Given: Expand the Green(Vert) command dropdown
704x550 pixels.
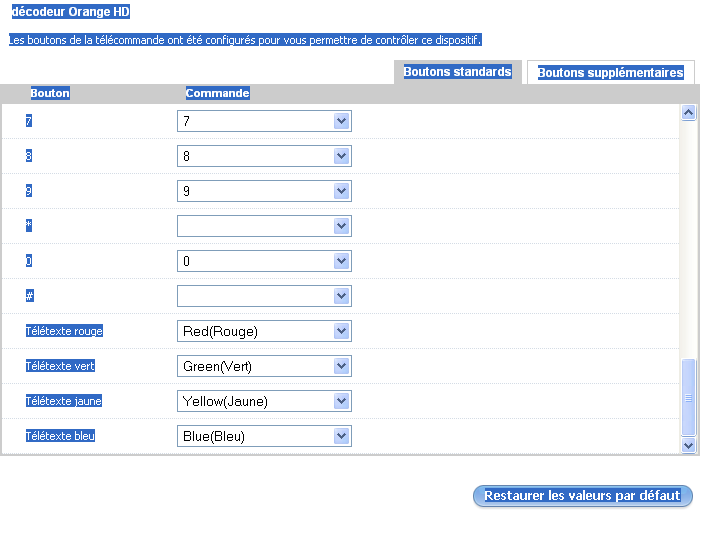Looking at the screenshot, I should click(x=264, y=366).
